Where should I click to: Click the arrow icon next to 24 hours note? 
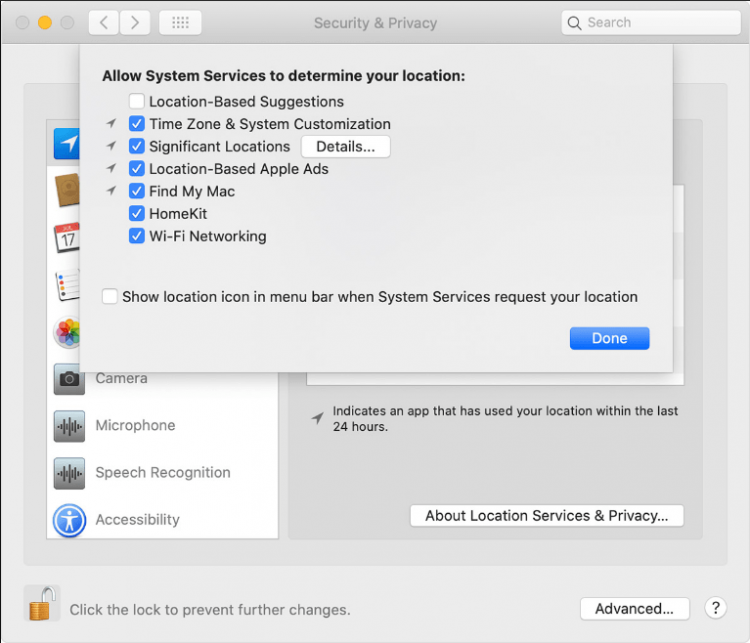[x=318, y=418]
